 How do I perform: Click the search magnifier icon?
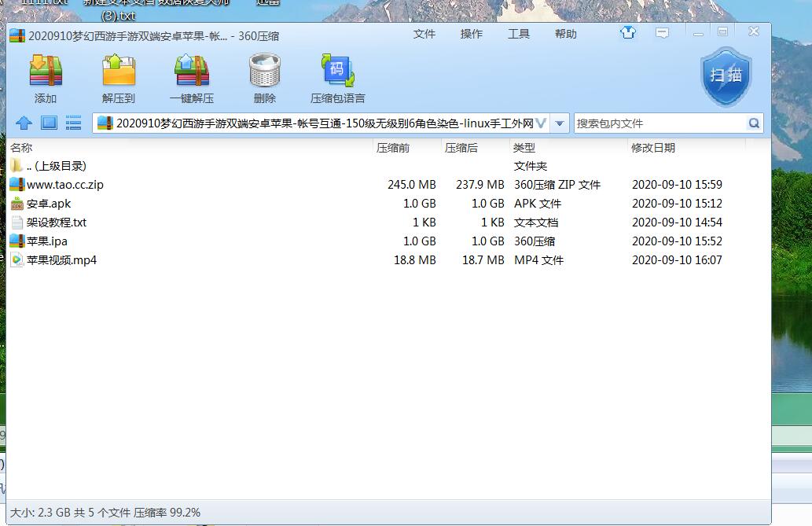tap(754, 123)
